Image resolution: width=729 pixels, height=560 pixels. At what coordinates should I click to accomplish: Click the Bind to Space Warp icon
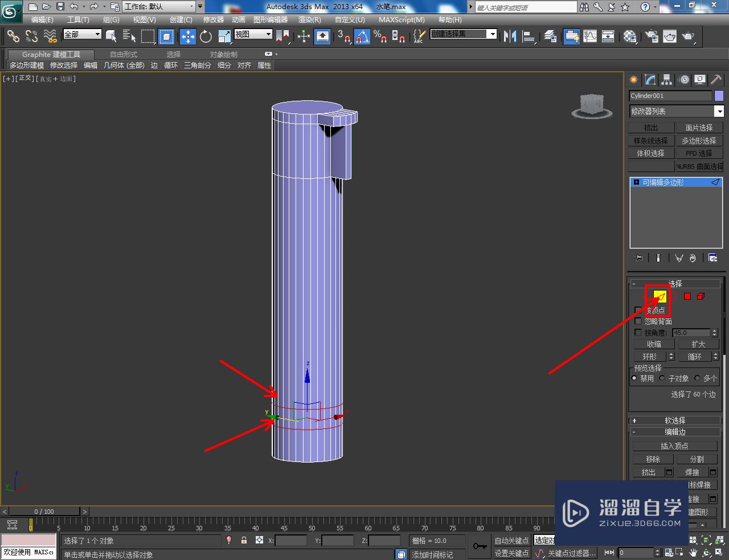(x=51, y=36)
